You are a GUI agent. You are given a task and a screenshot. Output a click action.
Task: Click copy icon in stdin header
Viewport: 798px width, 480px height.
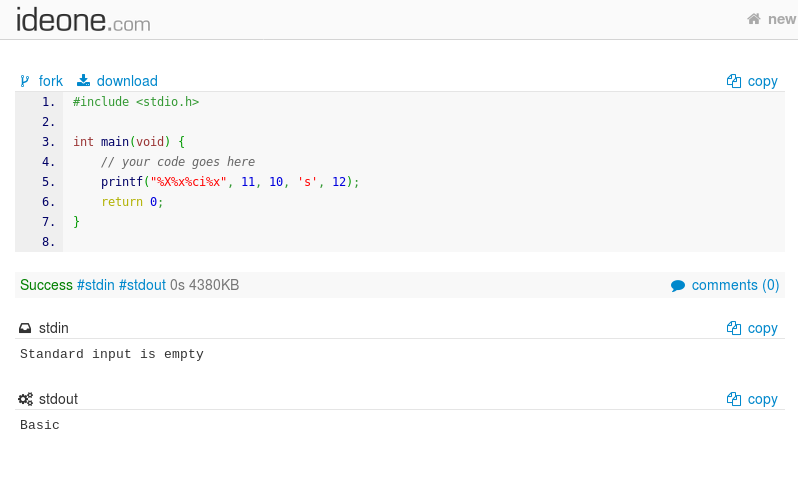pyautogui.click(x=734, y=328)
